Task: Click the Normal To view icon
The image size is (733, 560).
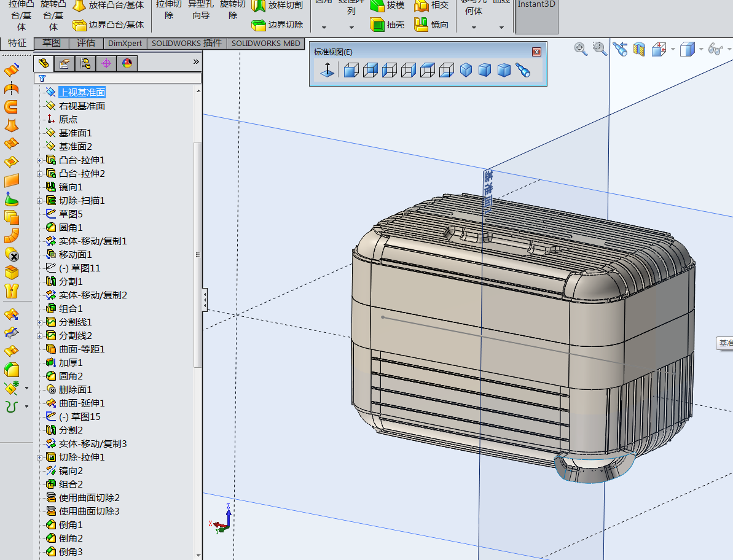Action: pos(327,70)
